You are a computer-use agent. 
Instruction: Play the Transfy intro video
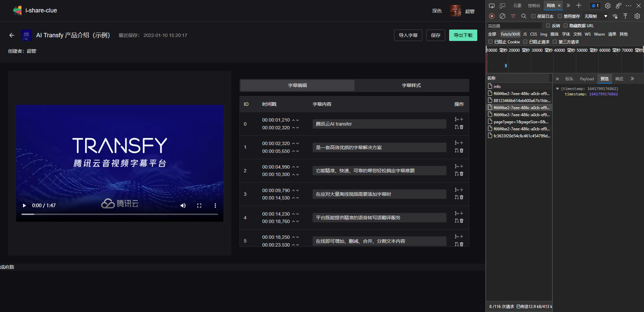(x=24, y=206)
